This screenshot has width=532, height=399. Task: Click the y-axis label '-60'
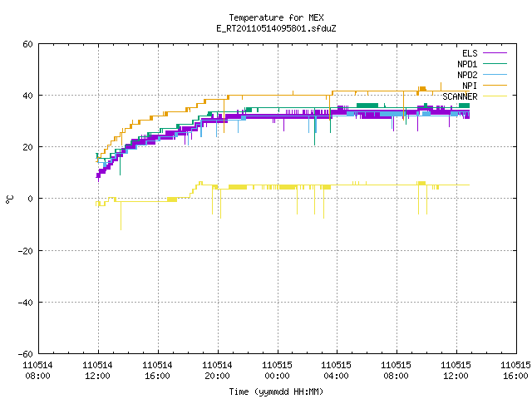pyautogui.click(x=26, y=354)
